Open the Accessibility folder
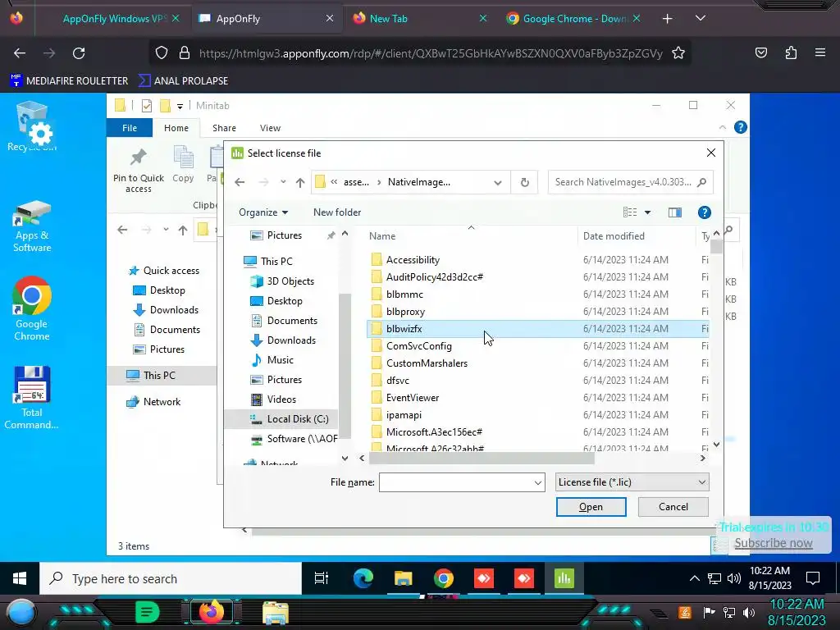This screenshot has width=840, height=630. coord(413,260)
